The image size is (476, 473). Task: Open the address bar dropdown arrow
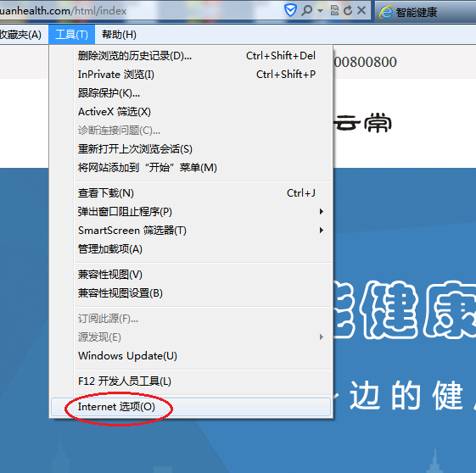[320, 11]
